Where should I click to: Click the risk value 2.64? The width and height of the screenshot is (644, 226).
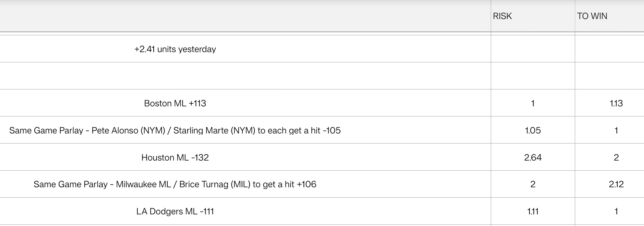point(533,157)
